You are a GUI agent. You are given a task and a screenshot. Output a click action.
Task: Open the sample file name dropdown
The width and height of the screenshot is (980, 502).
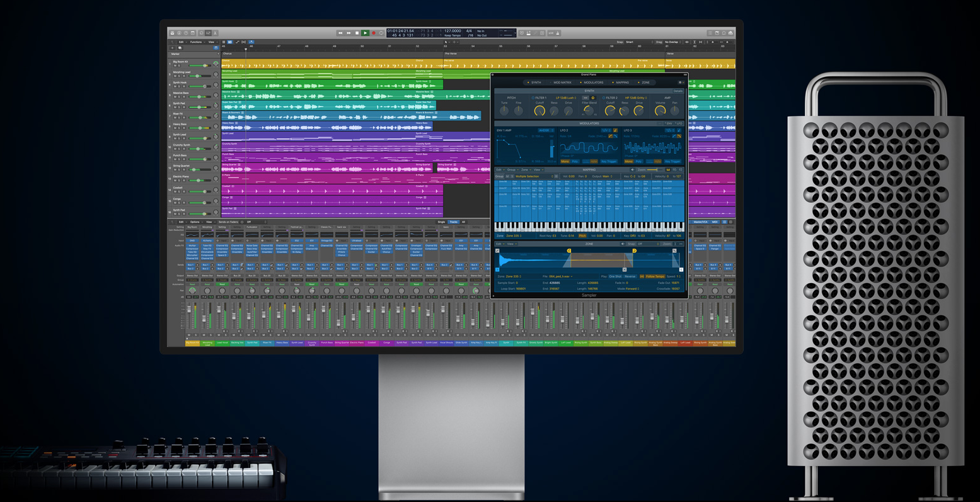point(561,276)
